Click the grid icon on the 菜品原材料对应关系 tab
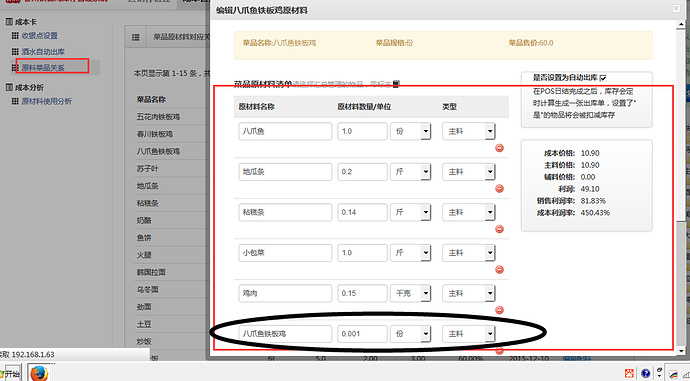 click(x=136, y=37)
